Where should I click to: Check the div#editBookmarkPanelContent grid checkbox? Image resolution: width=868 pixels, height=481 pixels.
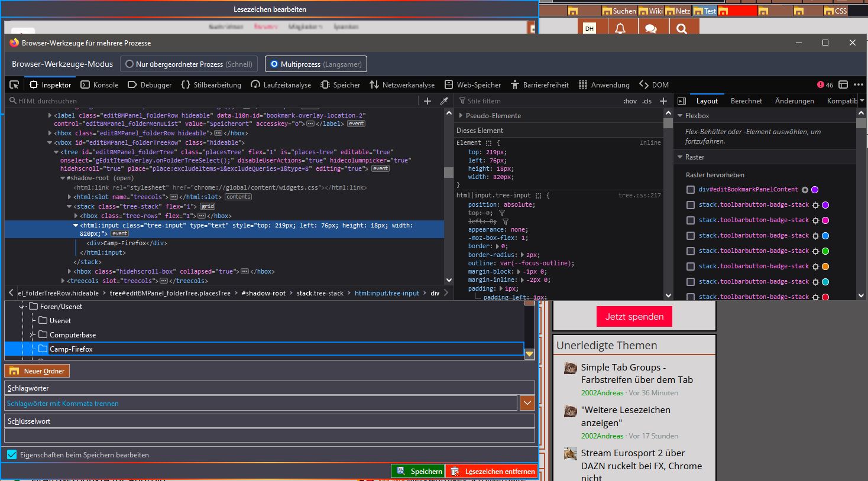click(x=690, y=190)
